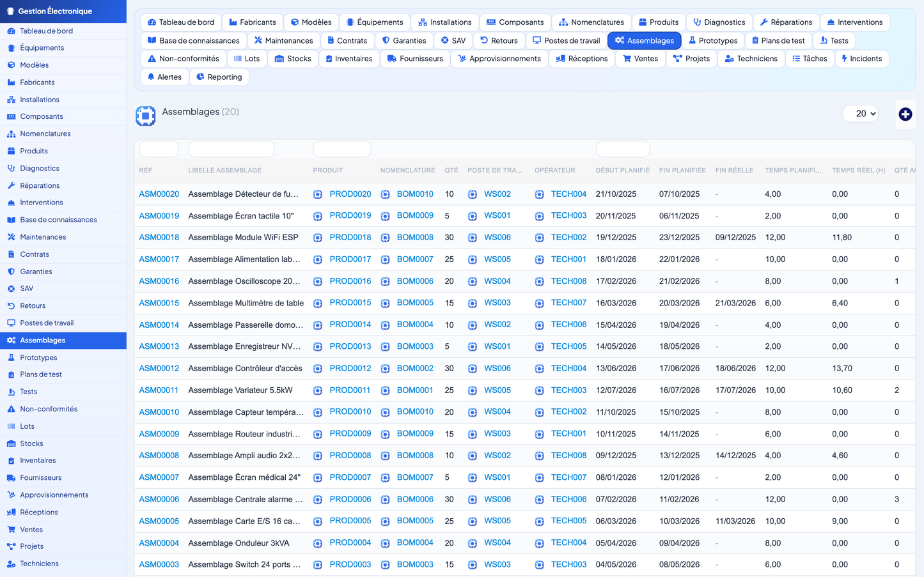Open assemblage link ASM00020

point(159,194)
